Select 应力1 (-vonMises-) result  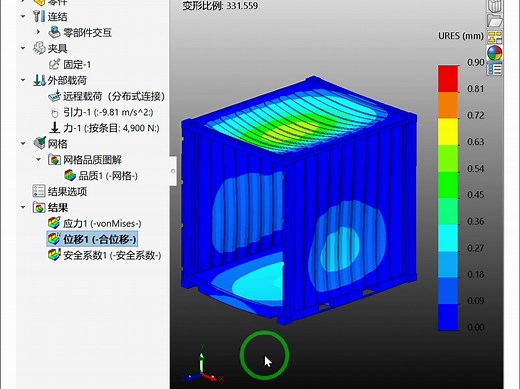[102, 223]
